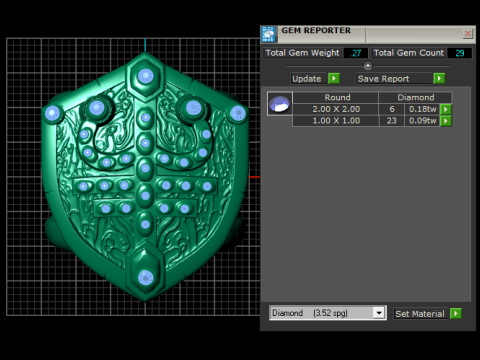Click the Round column header
The height and width of the screenshot is (360, 480).
click(x=336, y=97)
